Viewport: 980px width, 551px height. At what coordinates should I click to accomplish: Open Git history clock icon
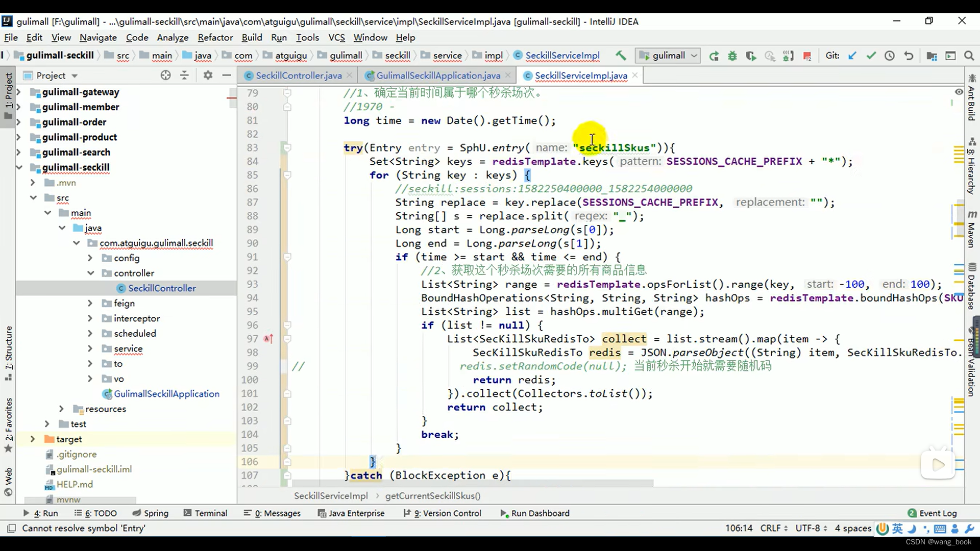click(x=890, y=56)
